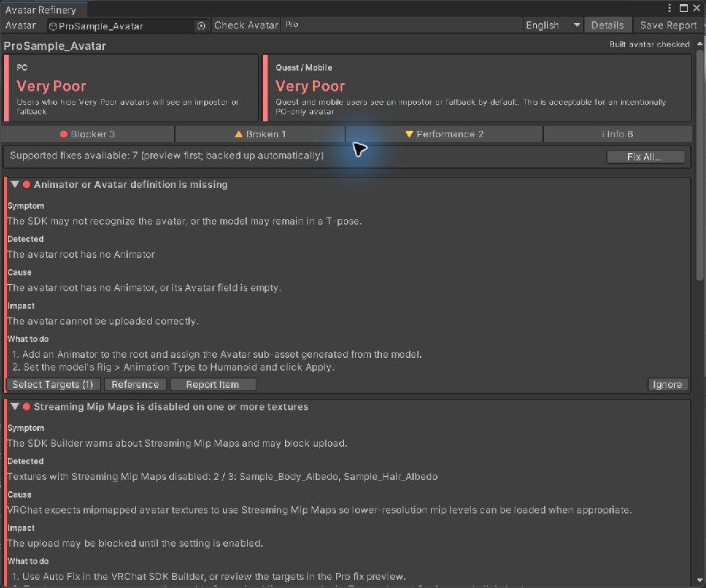Click the "Built avatar checked" status text
This screenshot has height=588, width=706.
coord(650,44)
